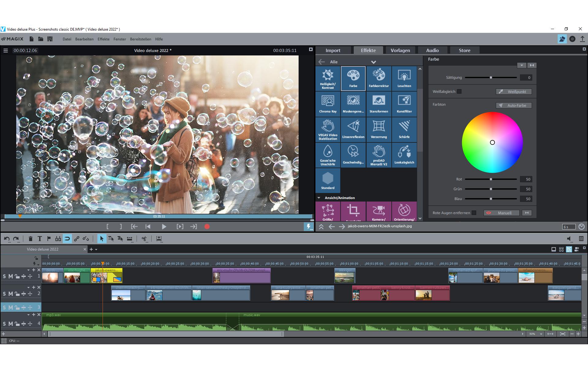Click the Sättigung slider handle
This screenshot has width=588, height=370.
pyautogui.click(x=491, y=77)
